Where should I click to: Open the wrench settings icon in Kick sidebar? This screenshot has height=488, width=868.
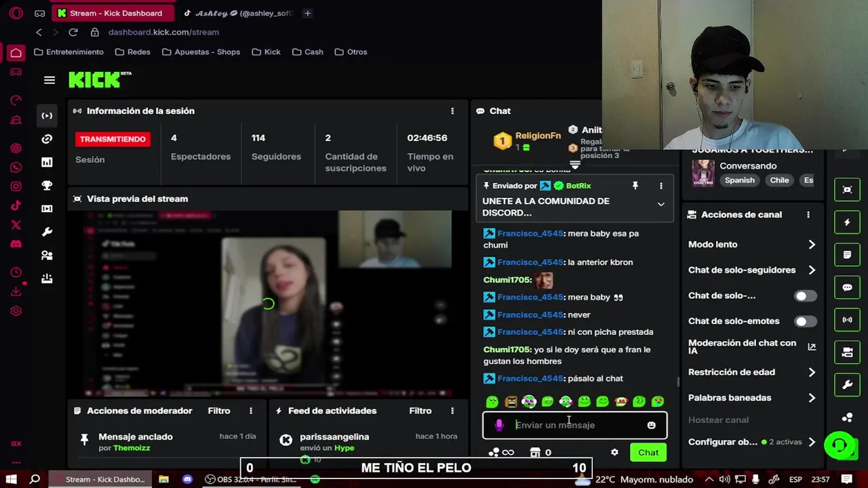47,232
